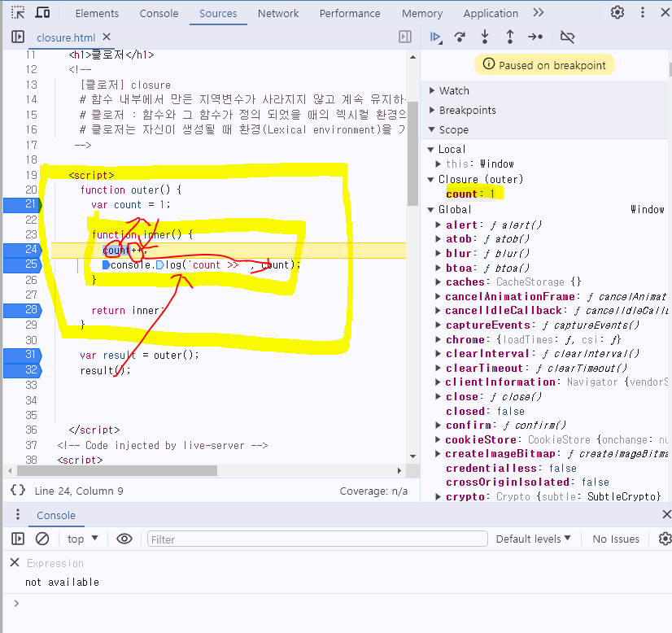Click the live Expression placeholder field
This screenshot has height=633, width=672.
(x=55, y=563)
